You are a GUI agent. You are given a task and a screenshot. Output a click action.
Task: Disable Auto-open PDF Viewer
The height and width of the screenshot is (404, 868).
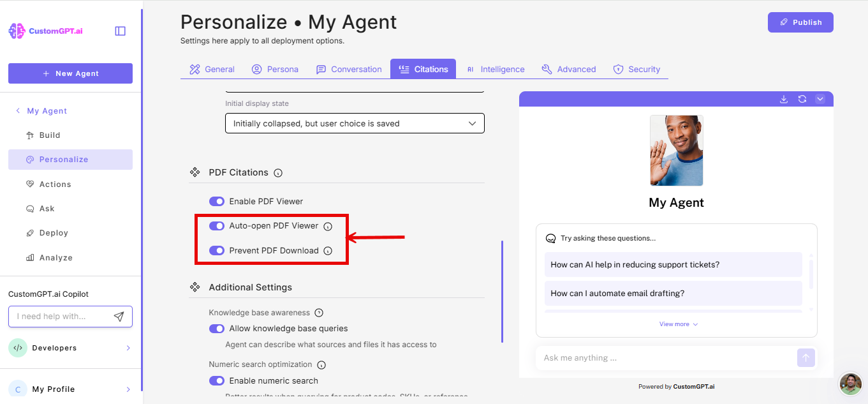(217, 225)
